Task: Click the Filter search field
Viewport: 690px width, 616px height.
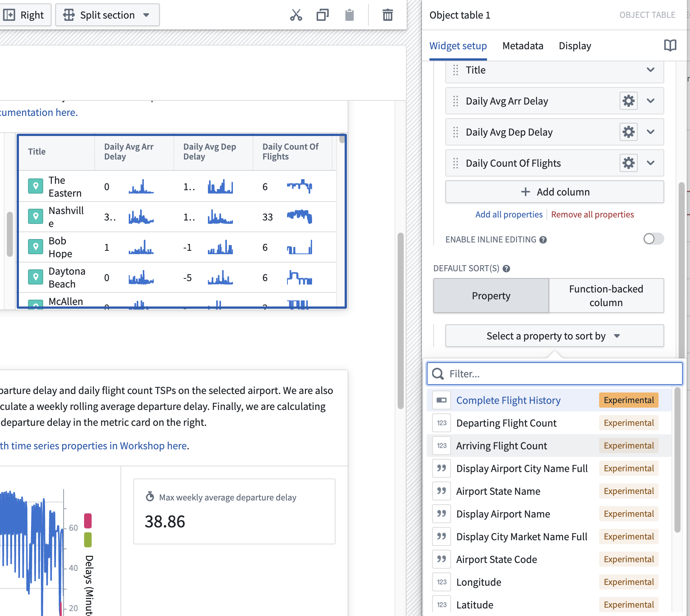Action: tap(554, 374)
